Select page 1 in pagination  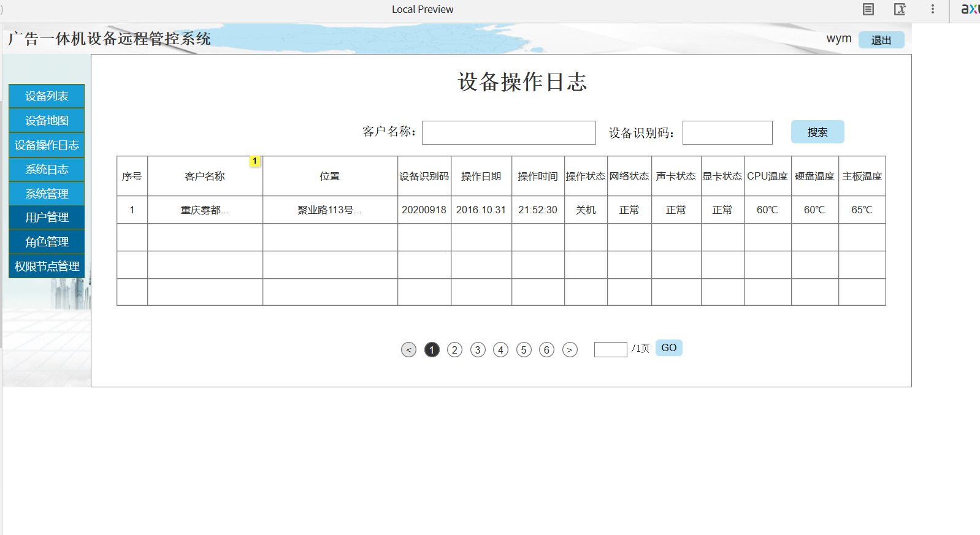tap(432, 349)
